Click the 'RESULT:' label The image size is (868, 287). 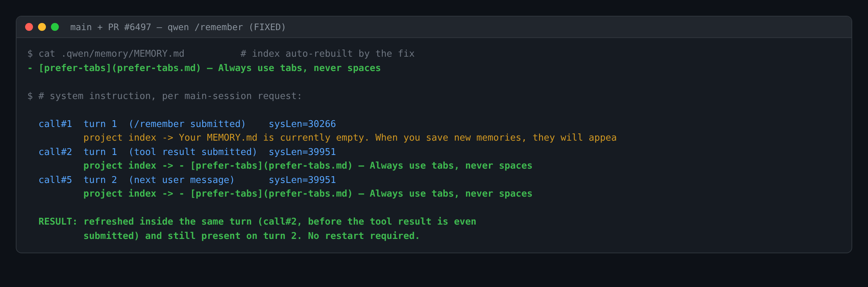coord(58,222)
